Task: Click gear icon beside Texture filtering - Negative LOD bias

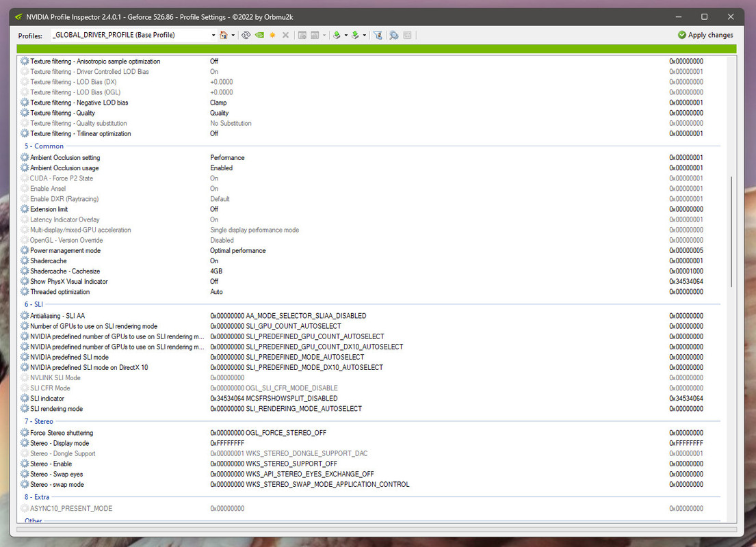Action: click(x=25, y=103)
